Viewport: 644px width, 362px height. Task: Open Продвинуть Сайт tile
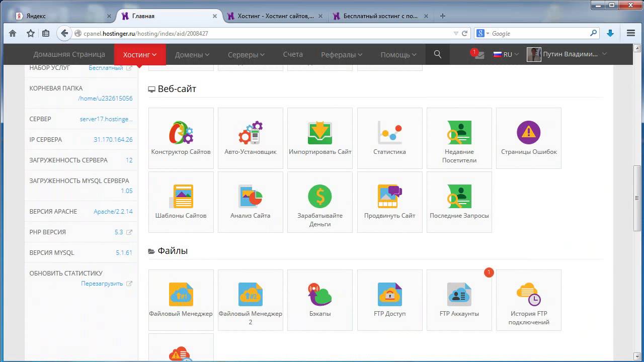coord(390,202)
